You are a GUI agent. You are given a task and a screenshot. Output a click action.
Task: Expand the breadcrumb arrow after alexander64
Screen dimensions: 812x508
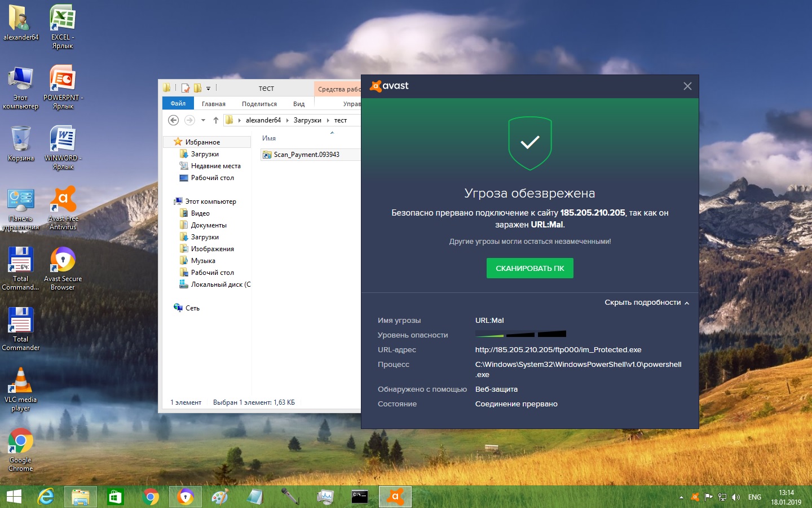287,120
